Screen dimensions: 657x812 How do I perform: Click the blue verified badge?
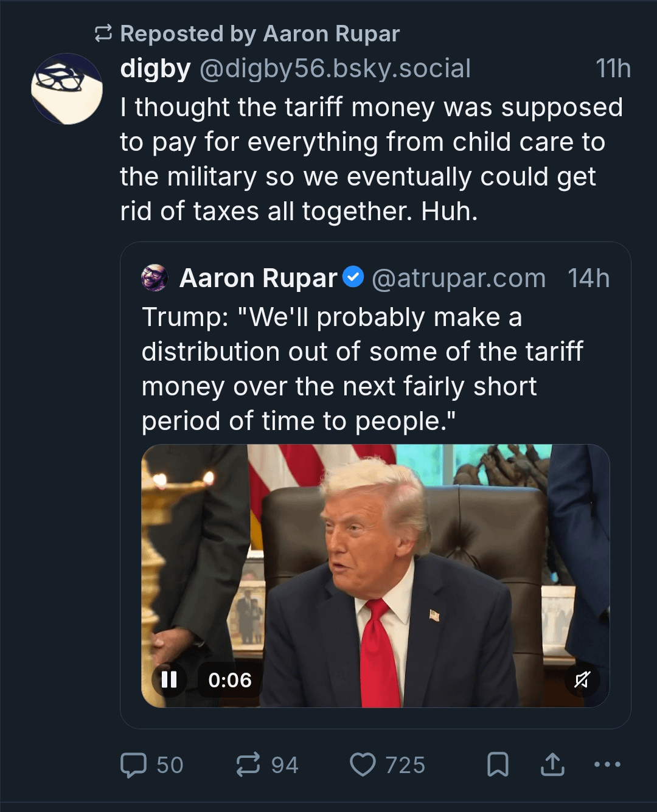point(353,277)
